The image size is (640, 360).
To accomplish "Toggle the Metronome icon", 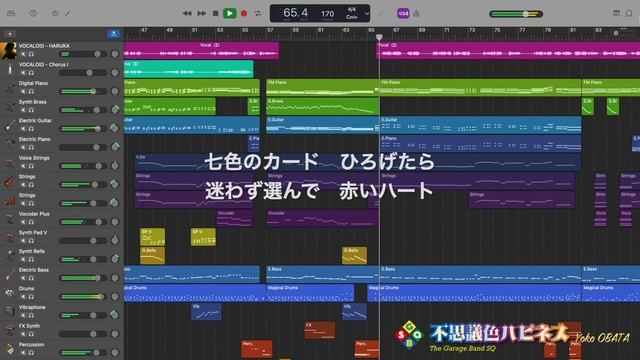I will click(416, 13).
